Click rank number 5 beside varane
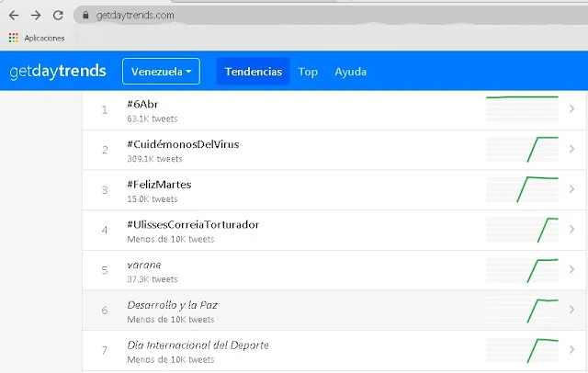 click(x=105, y=270)
